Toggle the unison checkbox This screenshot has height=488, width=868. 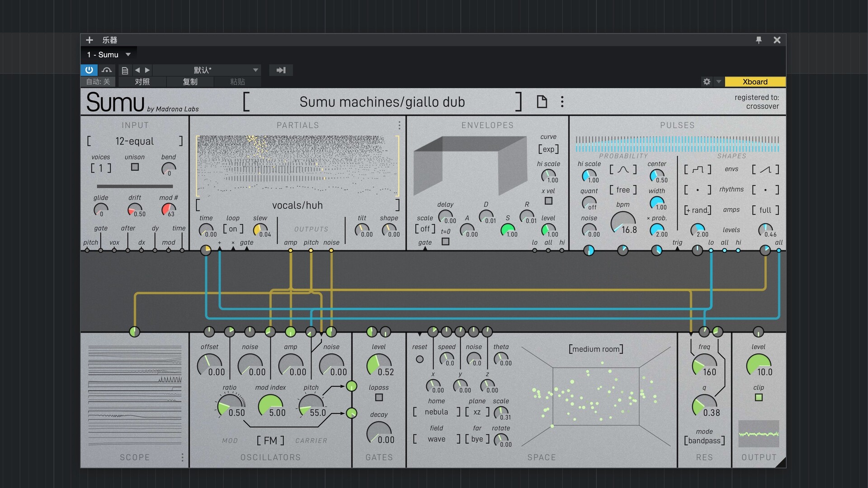[135, 167]
